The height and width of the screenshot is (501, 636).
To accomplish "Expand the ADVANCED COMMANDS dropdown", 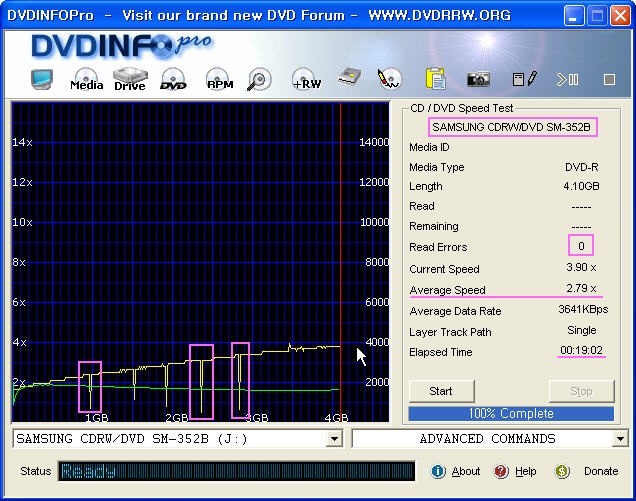I will (x=620, y=439).
